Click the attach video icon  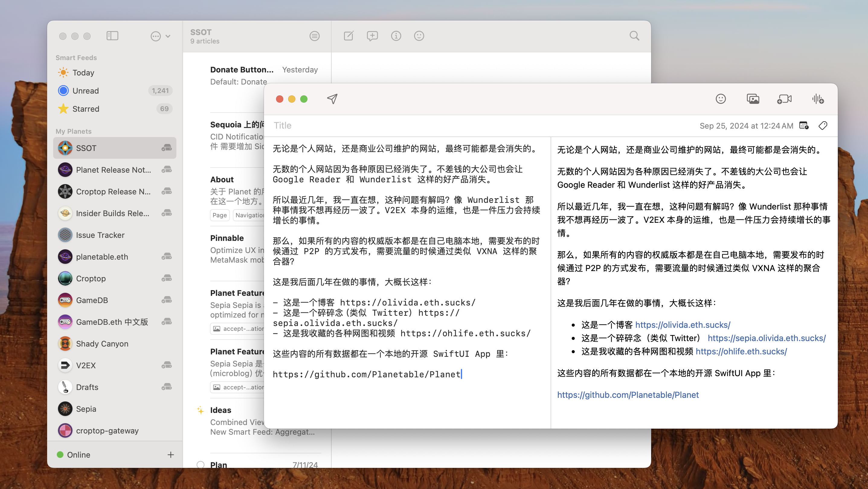pos(784,99)
